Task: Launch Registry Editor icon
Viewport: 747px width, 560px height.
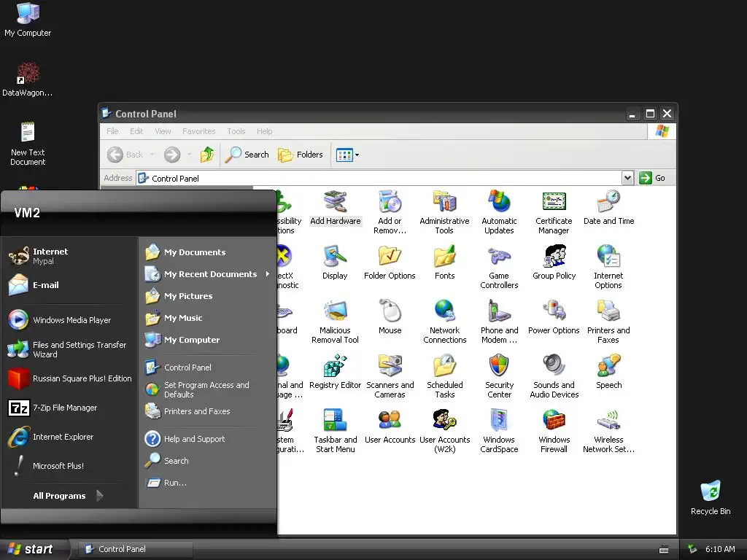Action: pyautogui.click(x=335, y=372)
